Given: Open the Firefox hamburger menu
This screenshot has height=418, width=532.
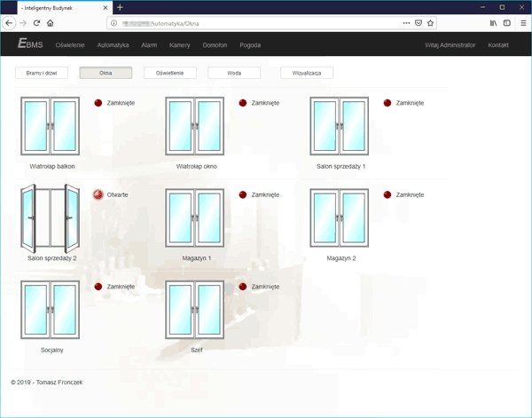Looking at the screenshot, I should (523, 23).
